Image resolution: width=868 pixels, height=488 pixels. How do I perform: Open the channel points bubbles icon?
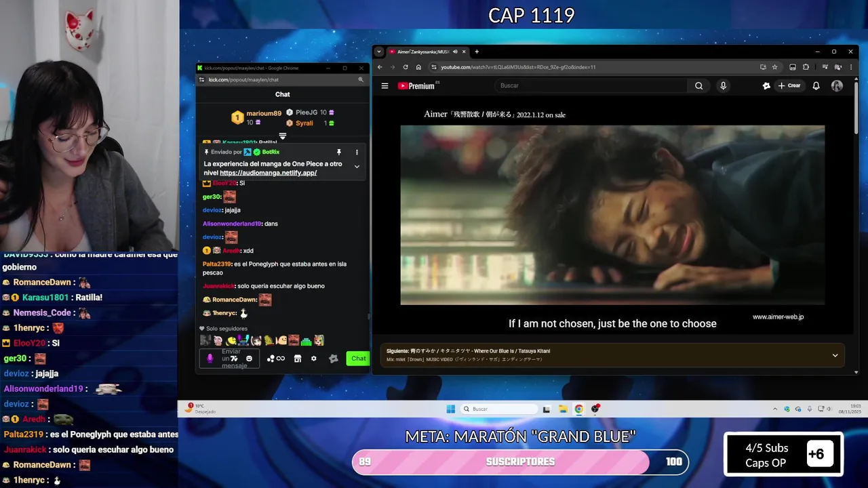[271, 359]
